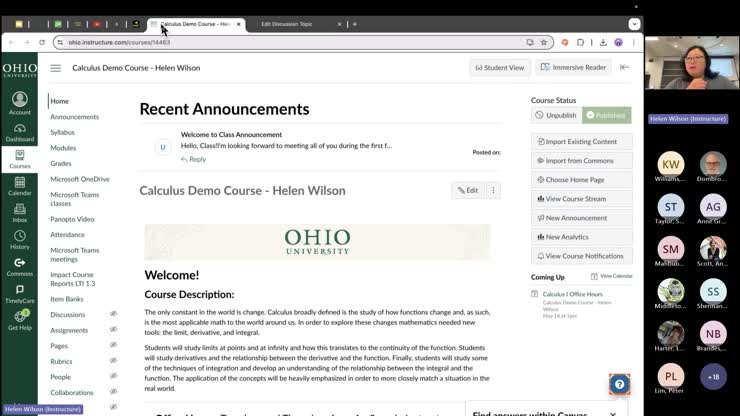Close the Find answers within Canvas panel
Viewport: 740px width, 416px height.
click(x=613, y=414)
